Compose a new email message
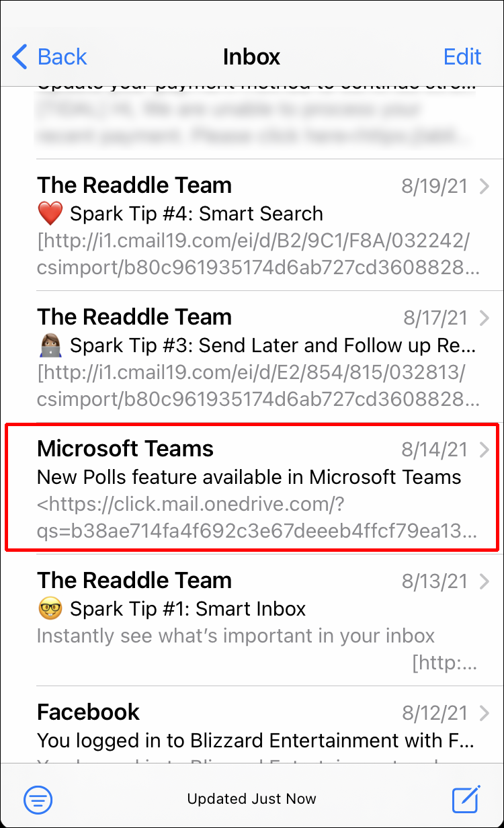The height and width of the screenshot is (828, 504). (465, 799)
